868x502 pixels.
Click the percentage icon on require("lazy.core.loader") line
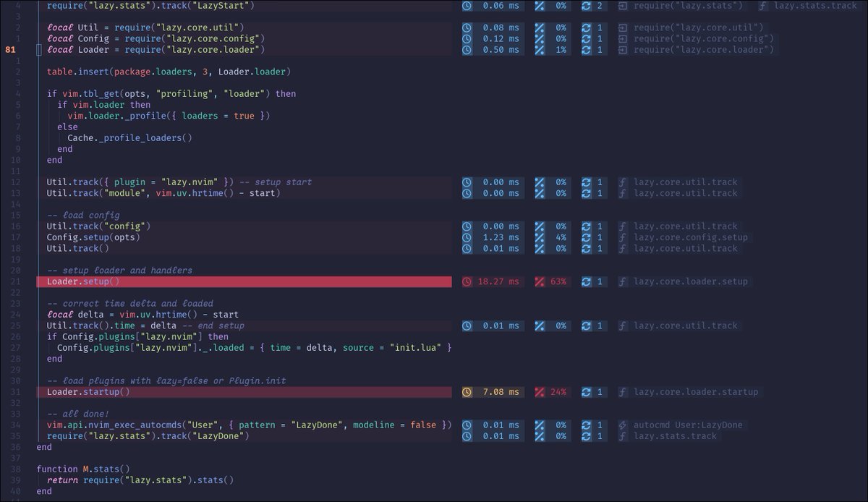click(x=539, y=48)
